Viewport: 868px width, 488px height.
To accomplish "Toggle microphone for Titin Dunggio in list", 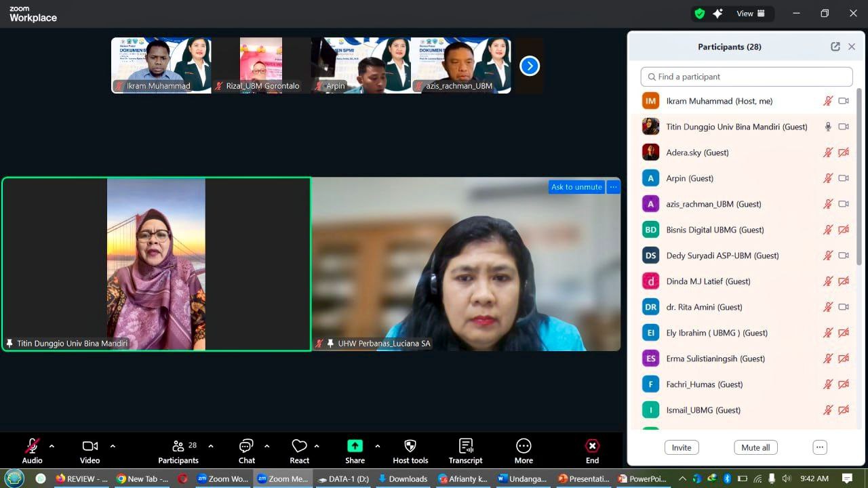I will pos(827,127).
